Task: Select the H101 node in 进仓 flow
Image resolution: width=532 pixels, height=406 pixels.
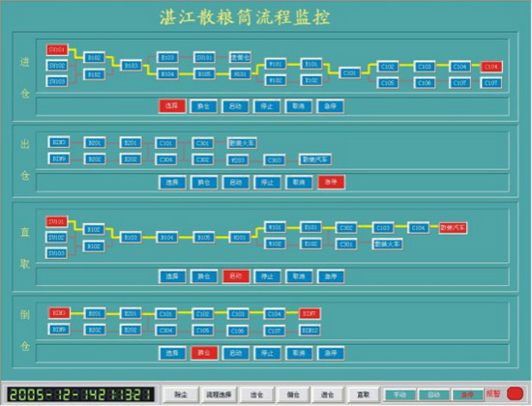Action: 240,73
